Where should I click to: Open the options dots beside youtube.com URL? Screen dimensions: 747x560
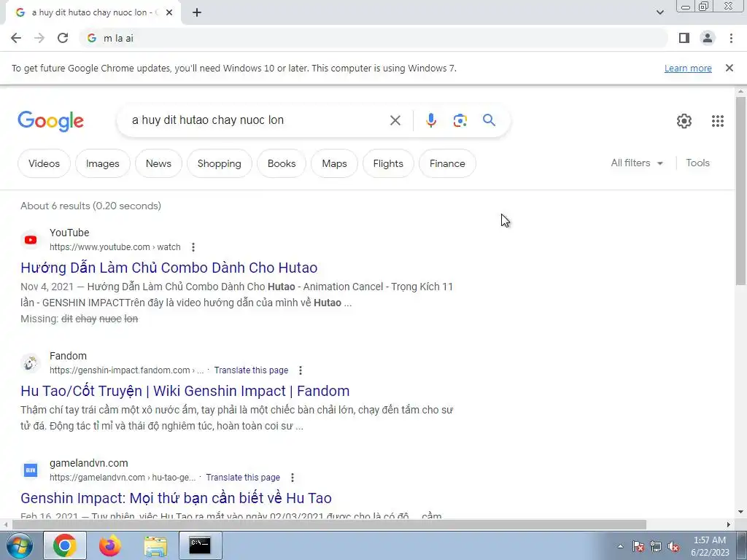[x=193, y=247]
